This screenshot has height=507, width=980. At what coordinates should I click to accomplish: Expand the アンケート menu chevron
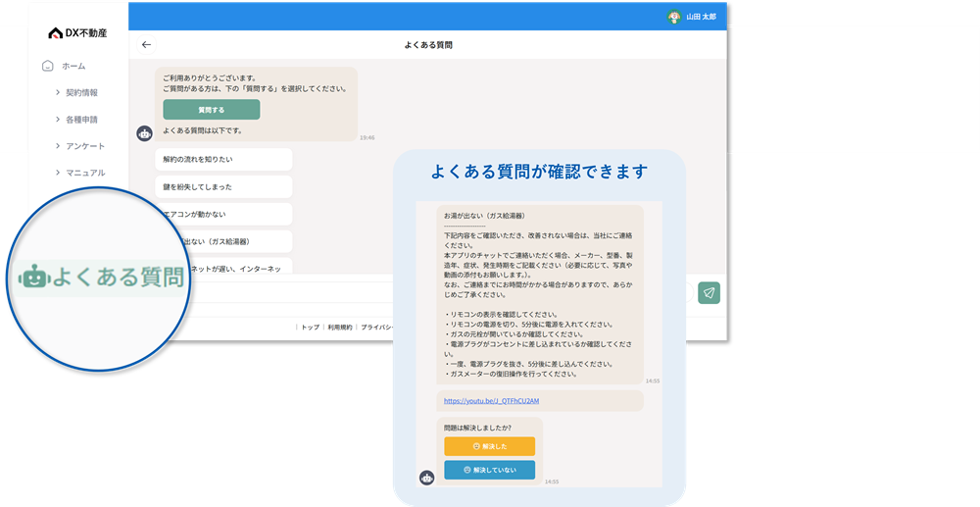[58, 146]
